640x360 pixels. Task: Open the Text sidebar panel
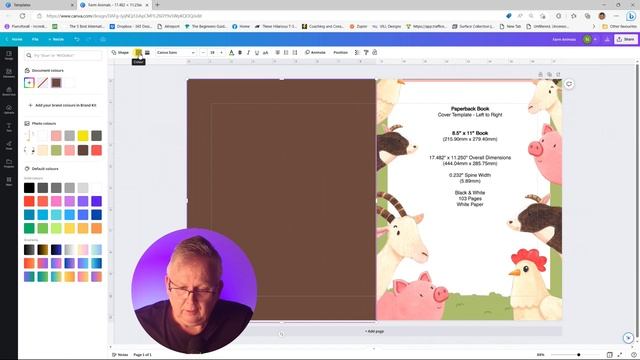(9, 127)
